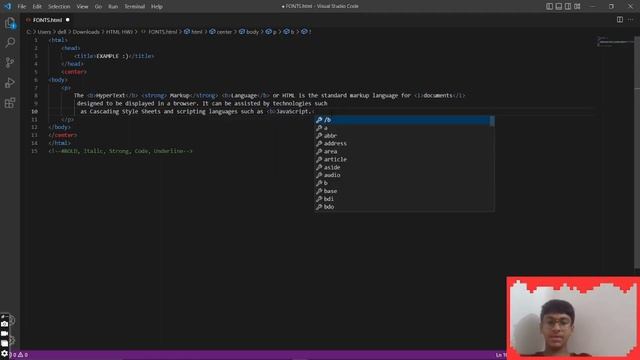Expand the HTML HW breadcrumb folder
Screen dimensions: 640x360
[x=119, y=32]
